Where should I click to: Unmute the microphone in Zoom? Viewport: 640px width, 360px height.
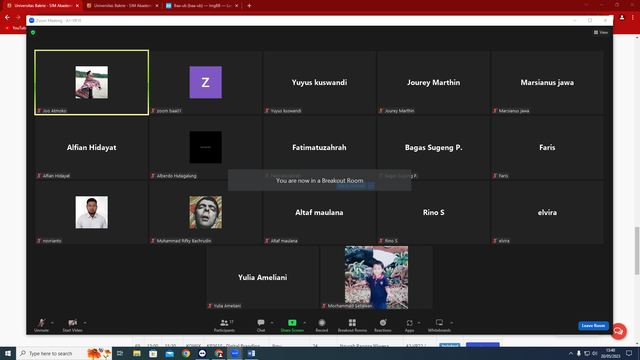41,325
